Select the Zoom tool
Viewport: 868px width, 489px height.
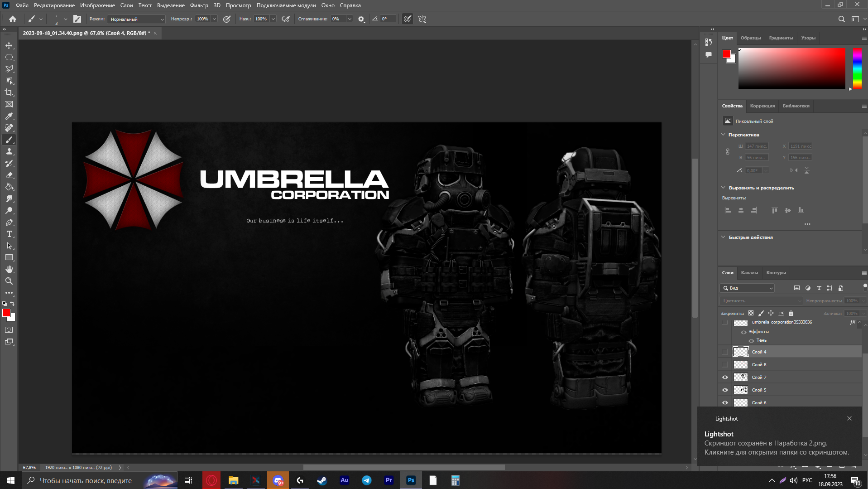point(9,281)
